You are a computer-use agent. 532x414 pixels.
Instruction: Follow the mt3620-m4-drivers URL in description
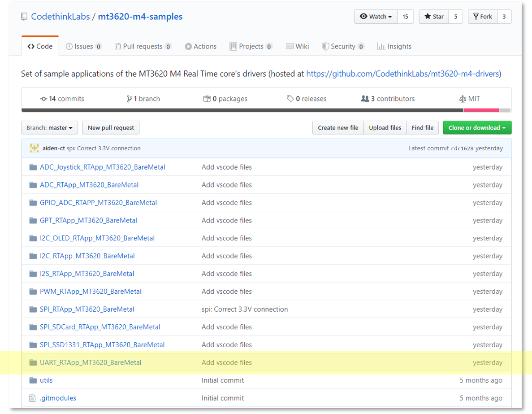pos(403,74)
